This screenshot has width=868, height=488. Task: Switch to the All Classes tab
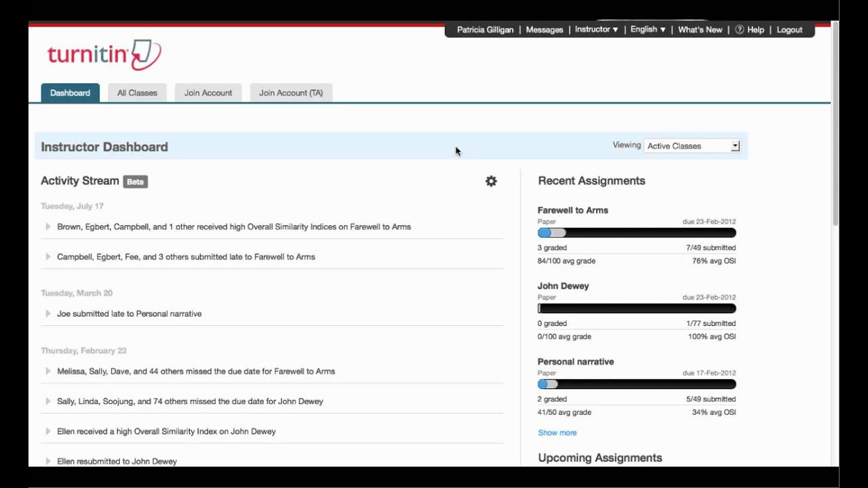[x=137, y=93]
